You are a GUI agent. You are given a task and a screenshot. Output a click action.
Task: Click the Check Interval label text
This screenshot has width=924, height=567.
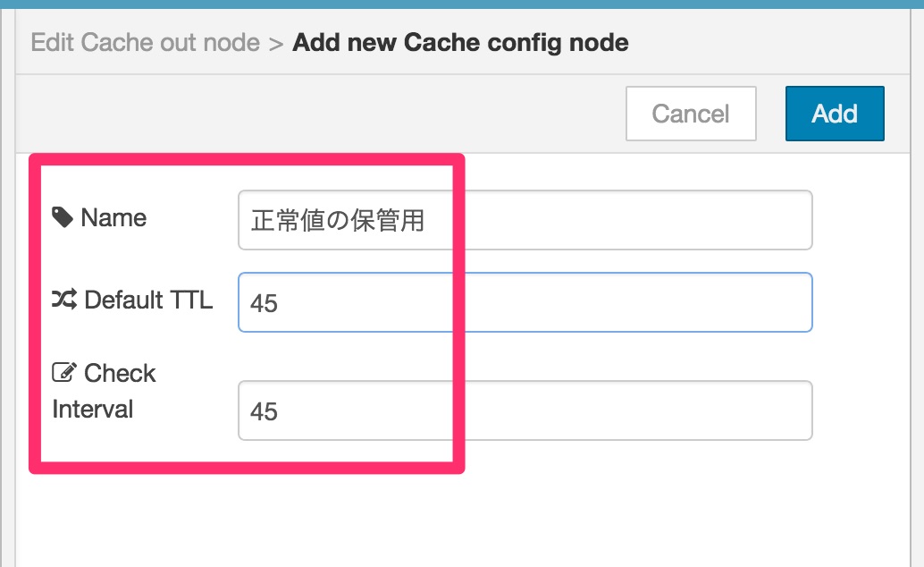pyautogui.click(x=104, y=391)
